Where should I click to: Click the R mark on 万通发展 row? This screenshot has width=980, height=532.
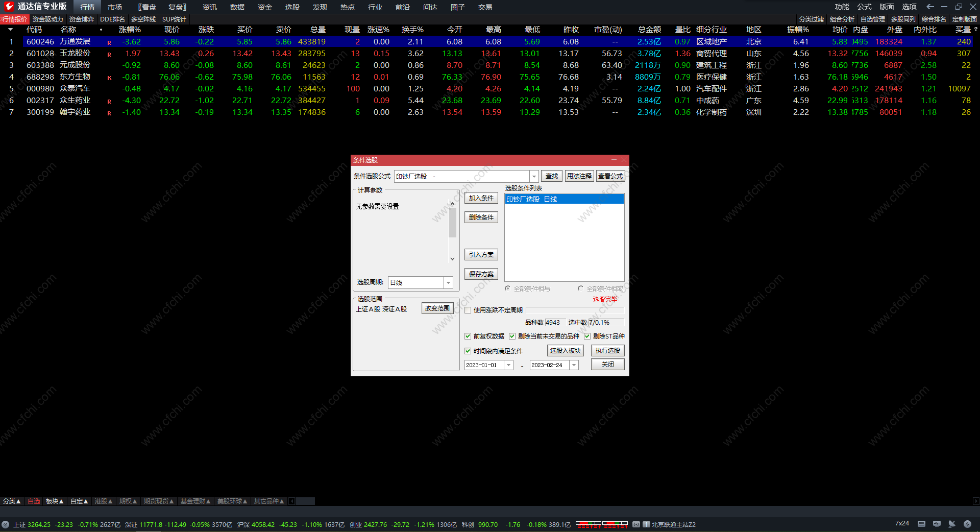click(109, 43)
